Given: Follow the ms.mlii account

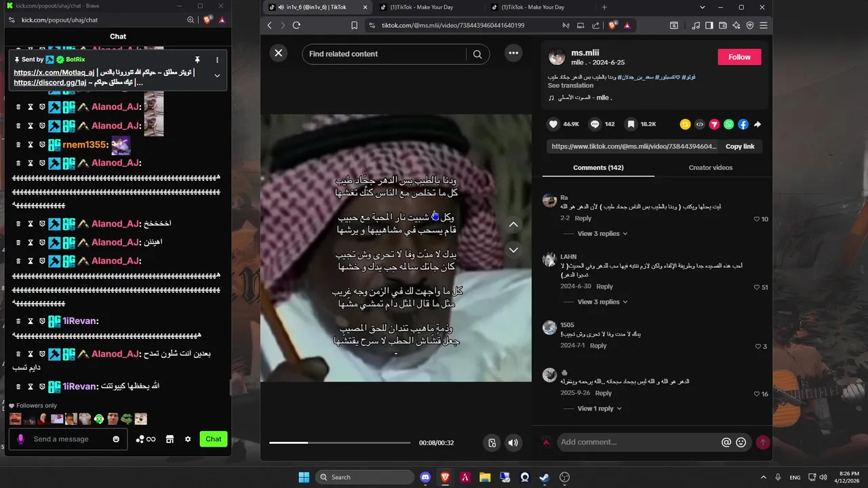Looking at the screenshot, I should tap(739, 57).
